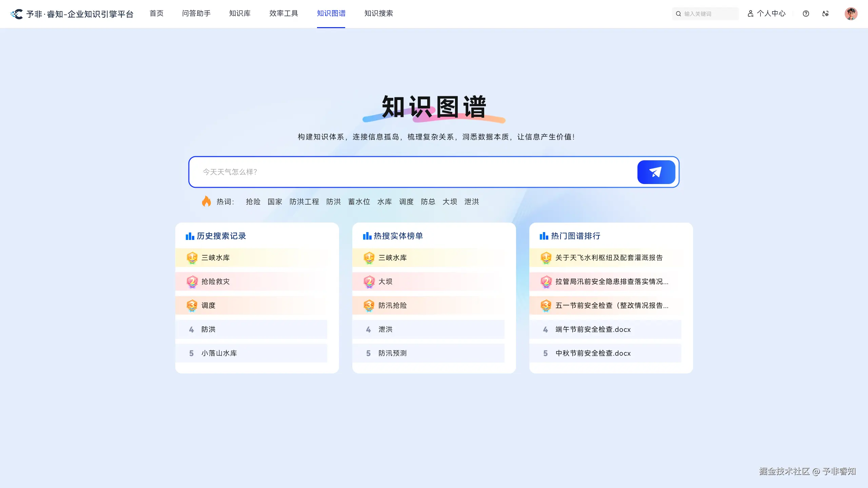
Task: Click the platform logo icon
Action: 17,14
